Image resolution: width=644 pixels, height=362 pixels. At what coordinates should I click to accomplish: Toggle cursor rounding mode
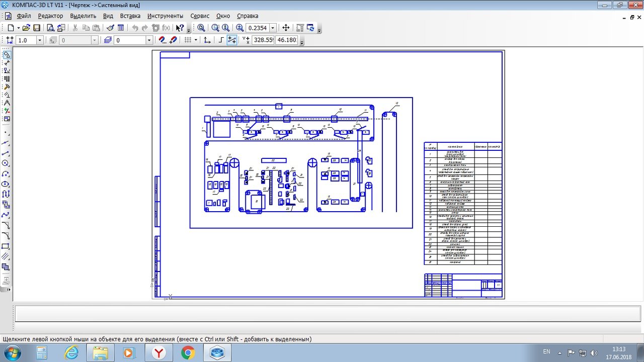click(x=232, y=40)
